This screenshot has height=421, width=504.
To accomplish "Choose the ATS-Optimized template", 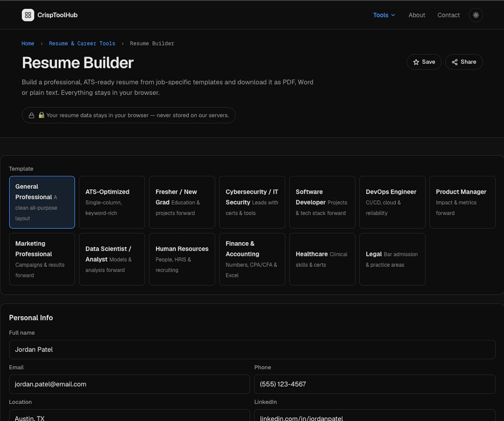I will click(112, 202).
